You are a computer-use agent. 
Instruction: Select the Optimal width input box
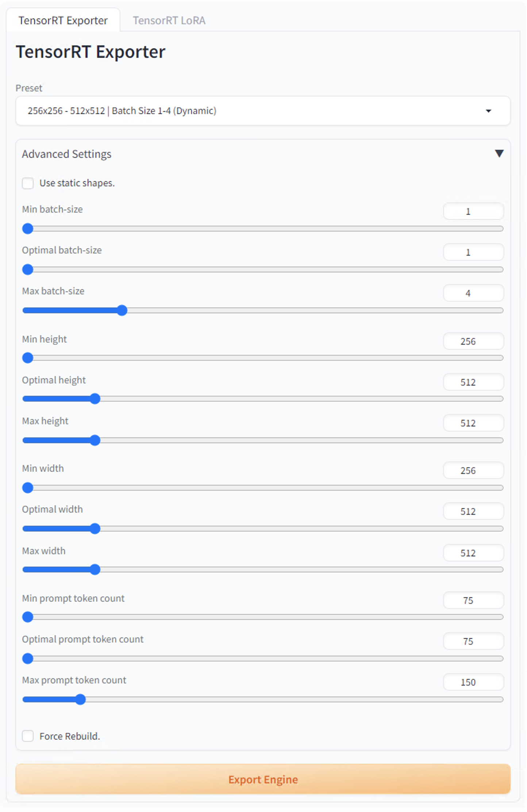coord(473,511)
